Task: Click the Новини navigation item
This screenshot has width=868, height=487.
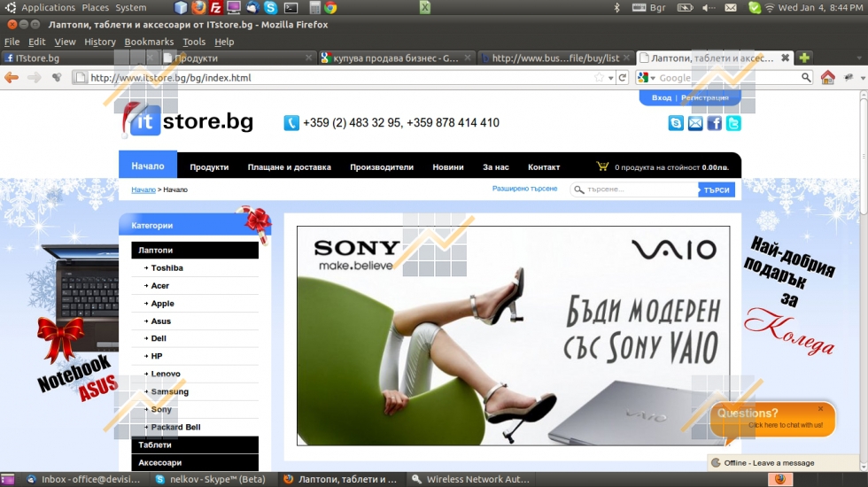Action: (x=448, y=166)
